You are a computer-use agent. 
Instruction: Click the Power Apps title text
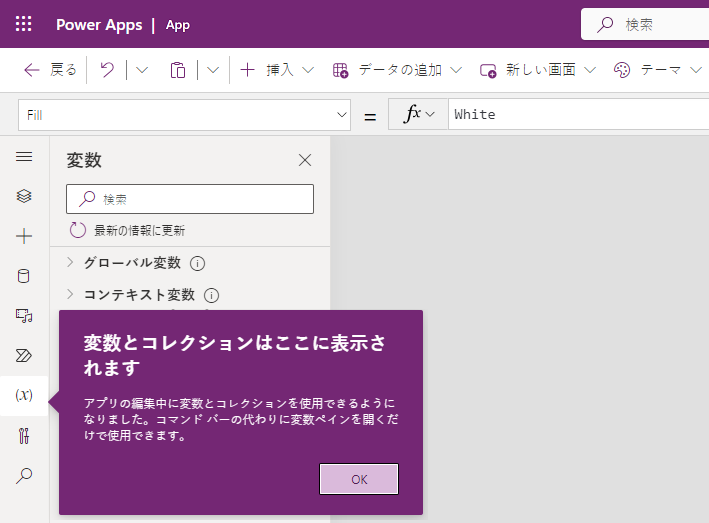(99, 25)
